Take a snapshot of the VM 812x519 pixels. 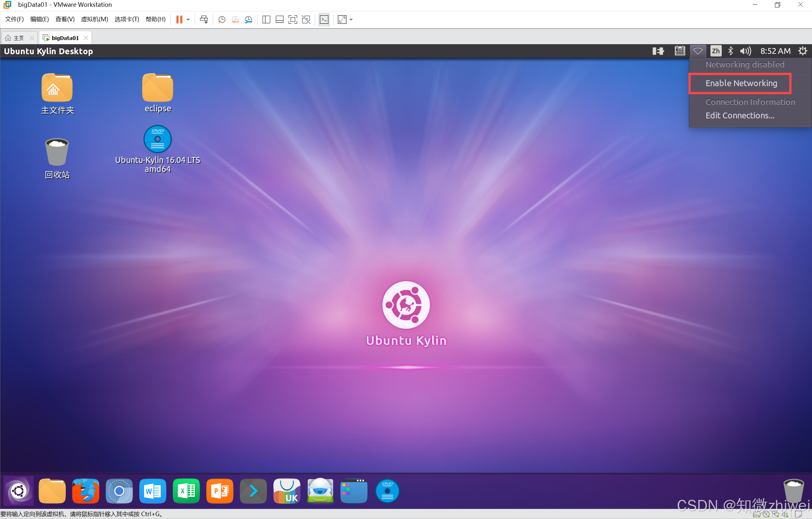point(221,20)
